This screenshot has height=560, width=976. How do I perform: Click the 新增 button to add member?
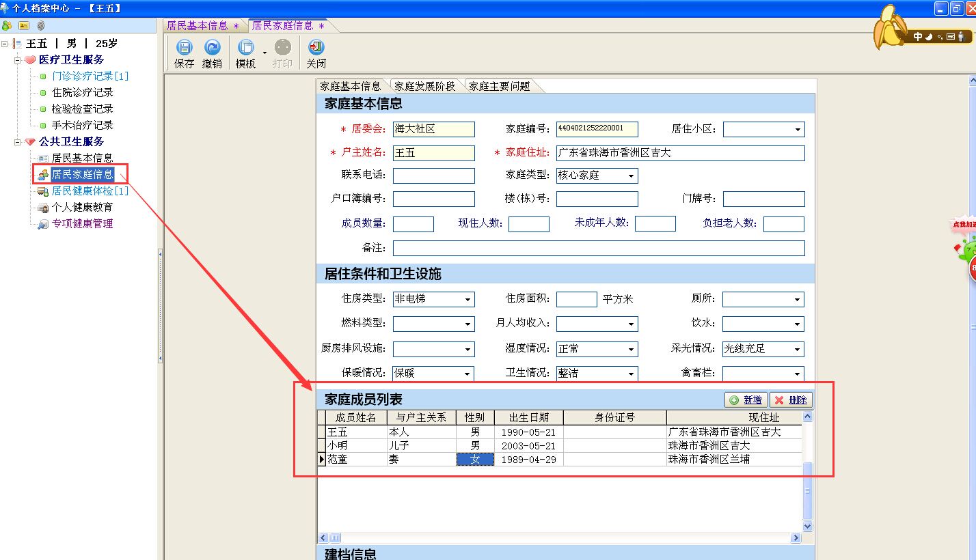tap(746, 400)
